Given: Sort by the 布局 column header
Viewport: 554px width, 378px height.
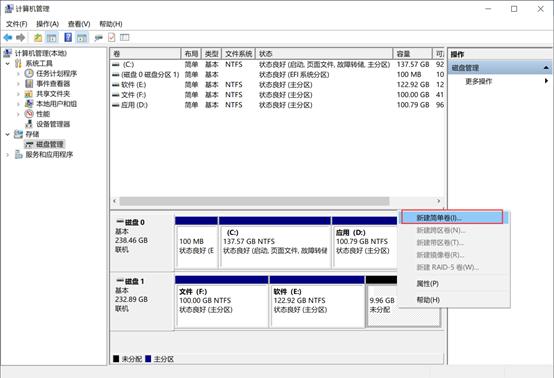Looking at the screenshot, I should [x=191, y=54].
